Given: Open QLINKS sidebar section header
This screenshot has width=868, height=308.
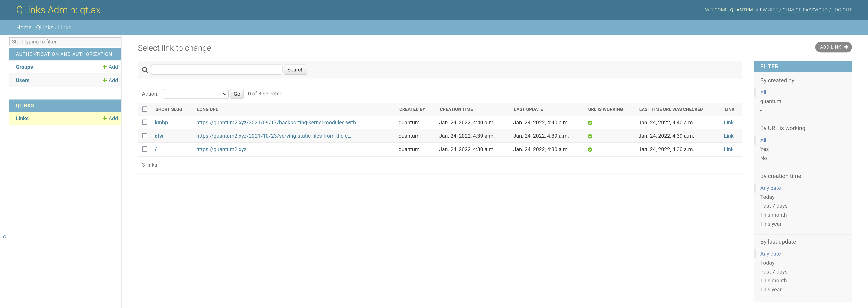Looking at the screenshot, I should [25, 106].
